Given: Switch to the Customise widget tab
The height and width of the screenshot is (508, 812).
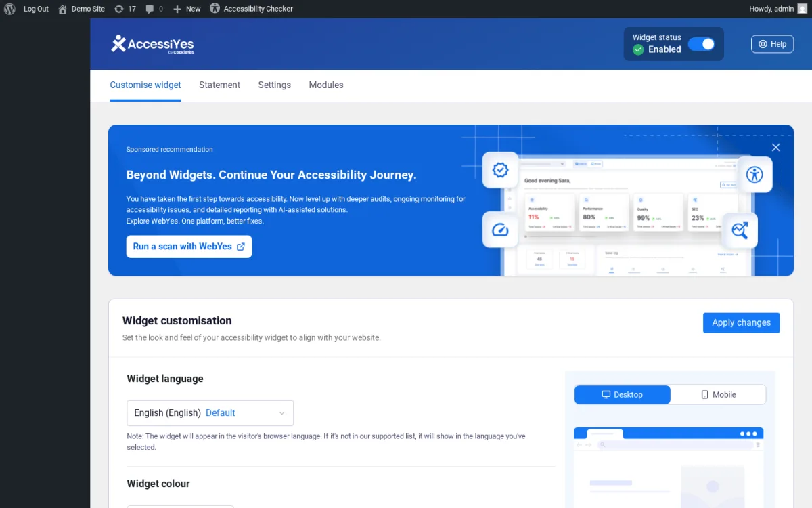Looking at the screenshot, I should click(x=145, y=85).
